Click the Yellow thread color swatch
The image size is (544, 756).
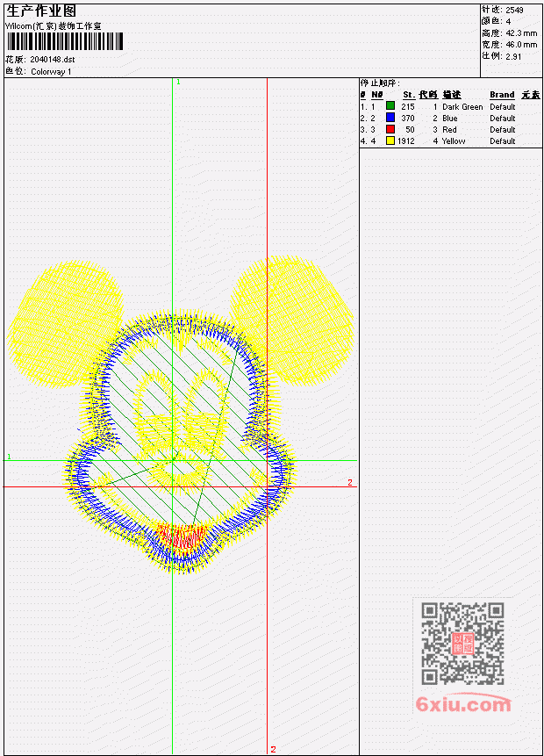390,140
